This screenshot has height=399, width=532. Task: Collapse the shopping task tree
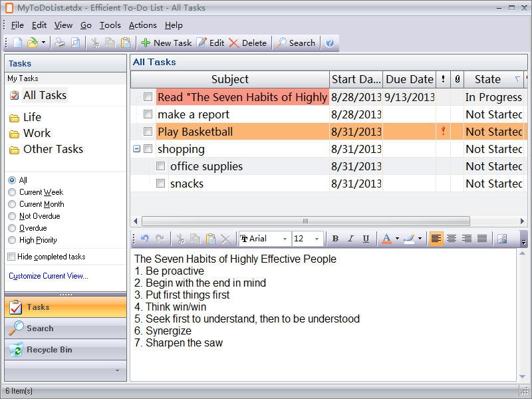136,148
